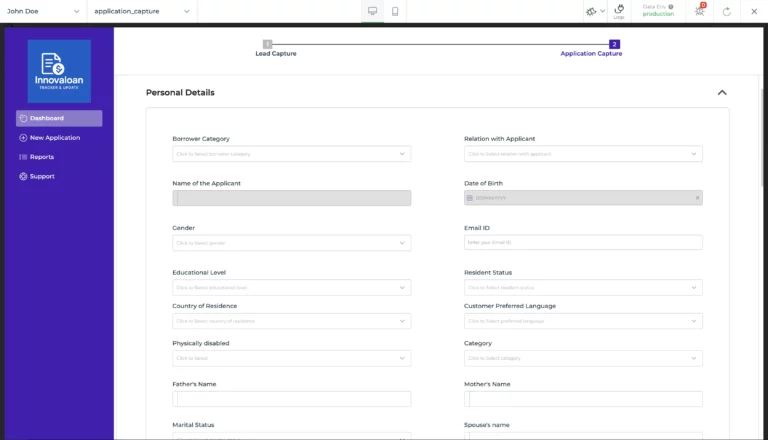Open the application_capture page selector
This screenshot has width=768, height=440.
(141, 11)
